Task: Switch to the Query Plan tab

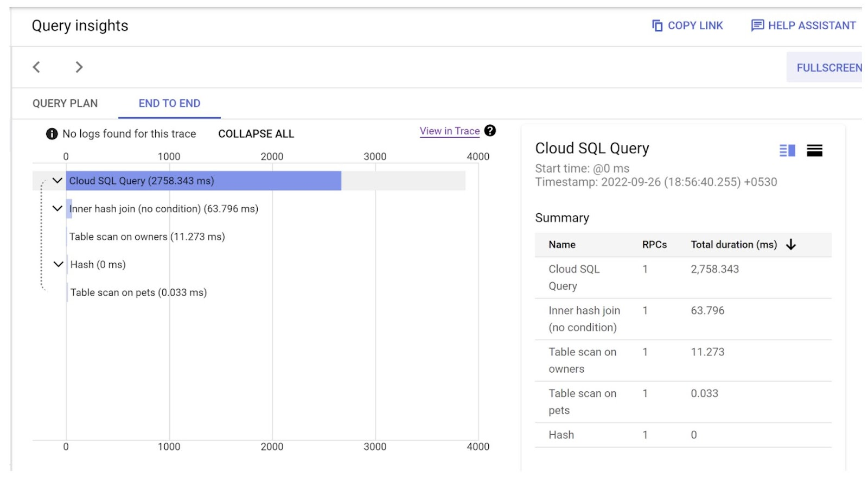Action: pyautogui.click(x=65, y=104)
